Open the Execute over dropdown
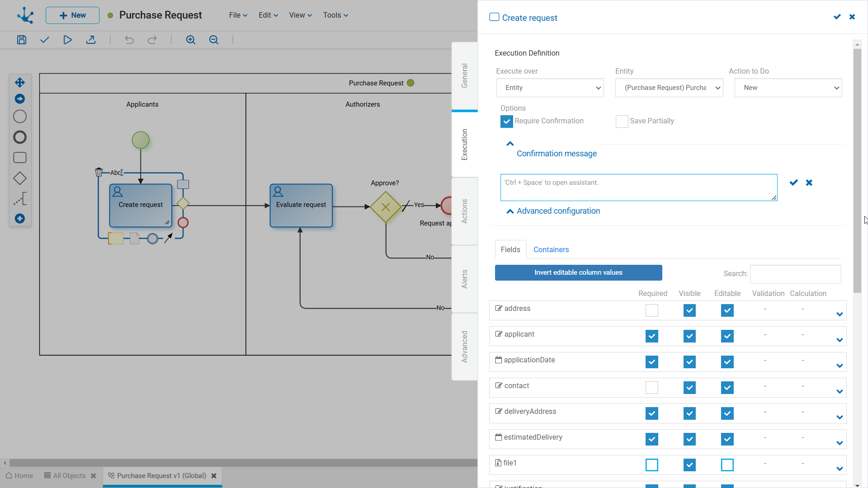This screenshot has height=488, width=868. [550, 88]
